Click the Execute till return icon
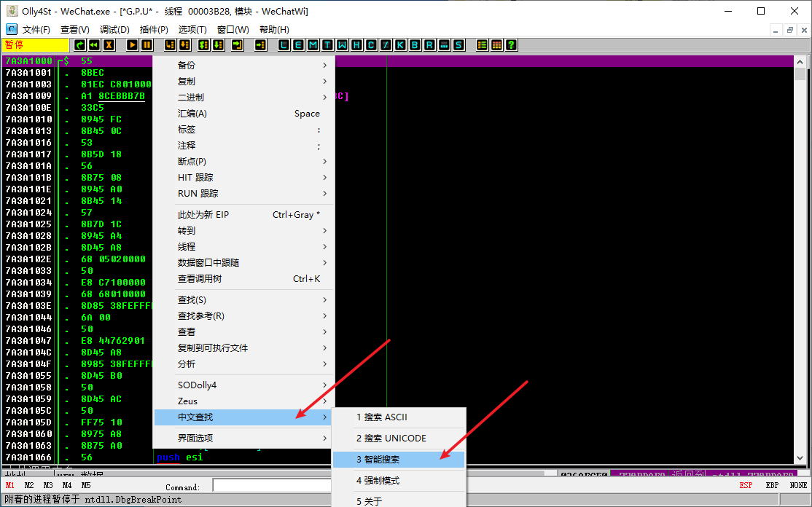 click(237, 45)
